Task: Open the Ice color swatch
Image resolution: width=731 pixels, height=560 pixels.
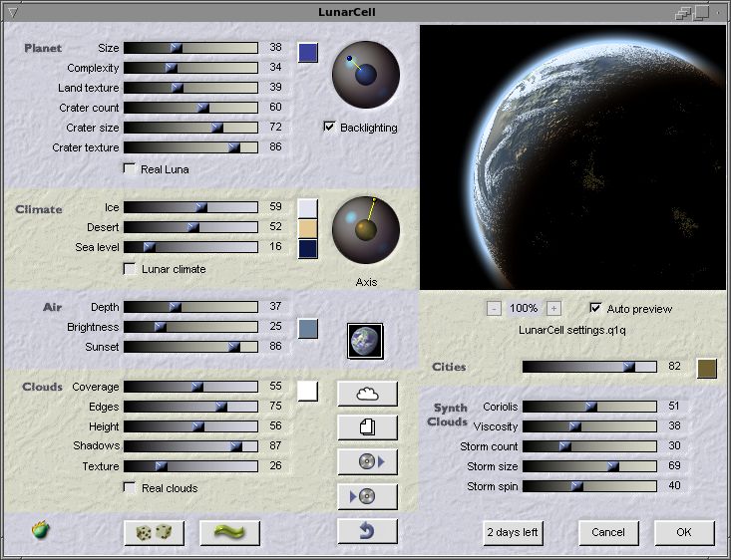Action: [308, 208]
